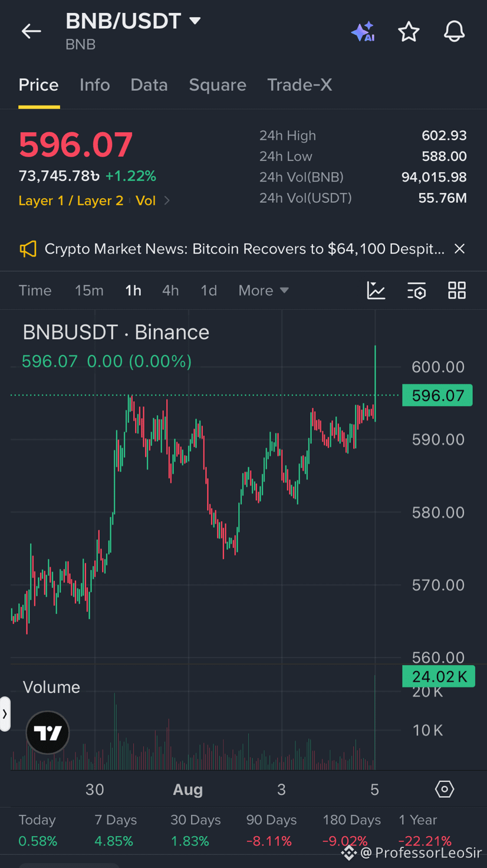Image resolution: width=487 pixels, height=868 pixels.
Task: Select the 4h chart interval
Action: click(170, 290)
